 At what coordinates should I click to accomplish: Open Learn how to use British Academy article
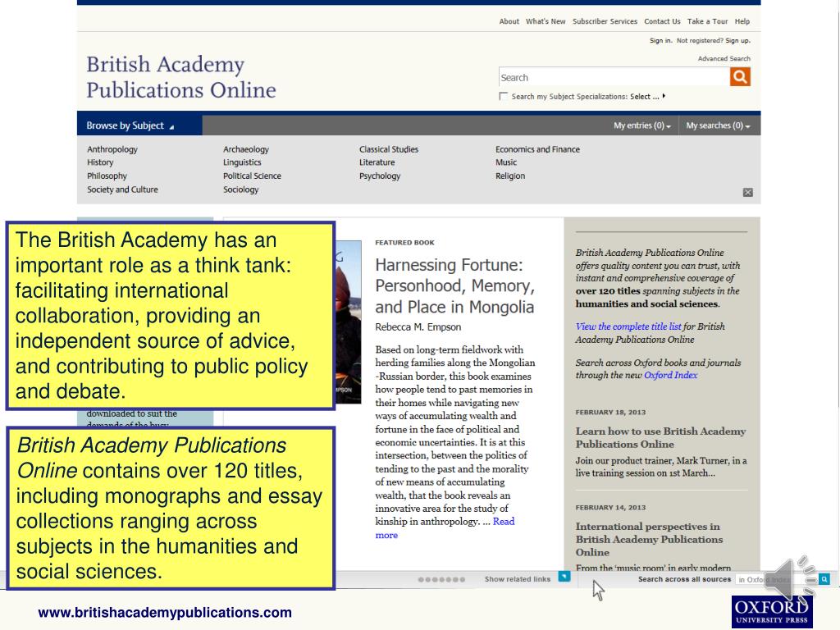(x=660, y=438)
